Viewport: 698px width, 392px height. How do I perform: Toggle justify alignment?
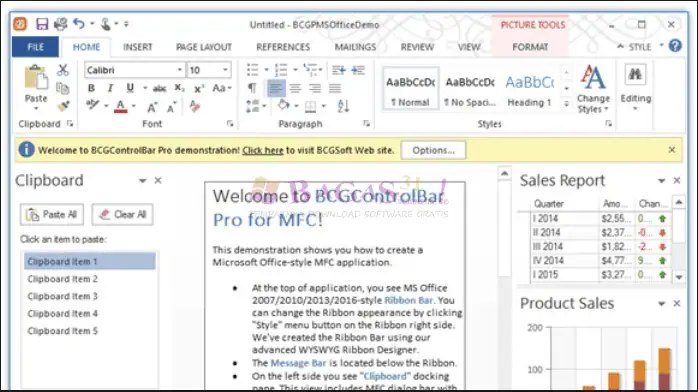[x=335, y=88]
